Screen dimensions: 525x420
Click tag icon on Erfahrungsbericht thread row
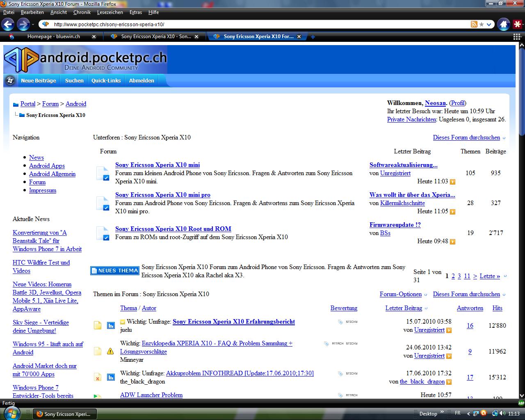click(340, 322)
